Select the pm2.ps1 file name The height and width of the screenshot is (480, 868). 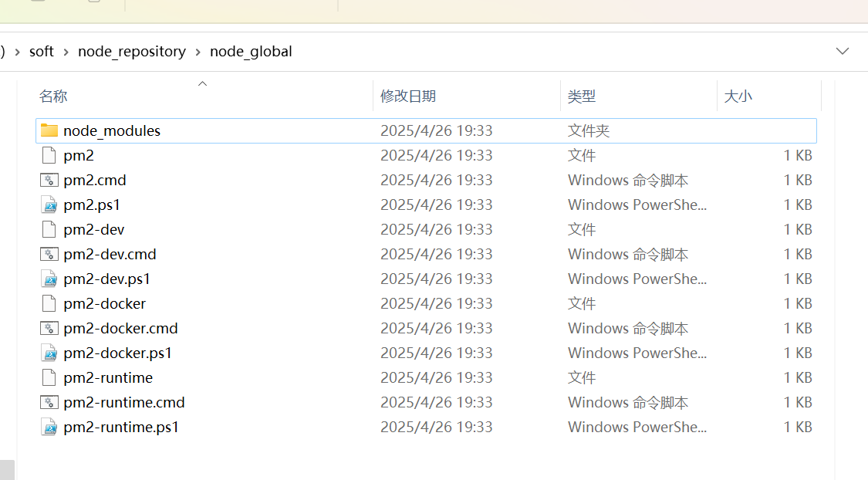pos(92,205)
